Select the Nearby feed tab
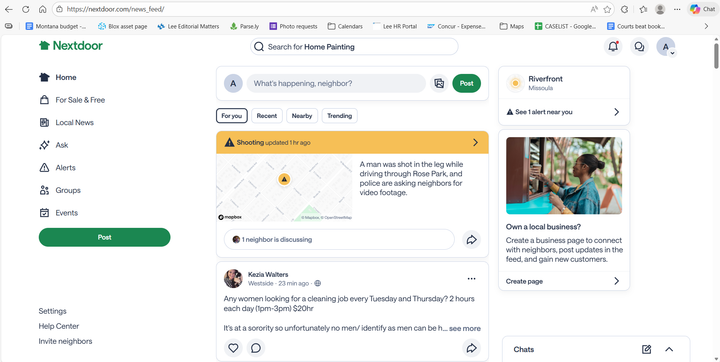 (x=302, y=116)
